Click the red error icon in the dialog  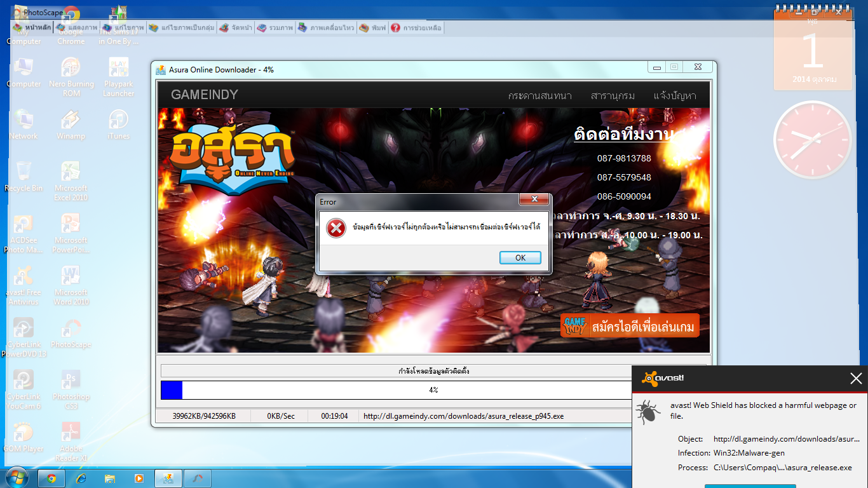pyautogui.click(x=336, y=227)
